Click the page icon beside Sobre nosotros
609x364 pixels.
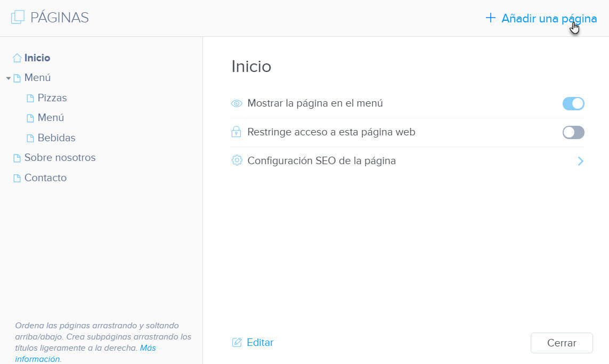click(x=17, y=158)
